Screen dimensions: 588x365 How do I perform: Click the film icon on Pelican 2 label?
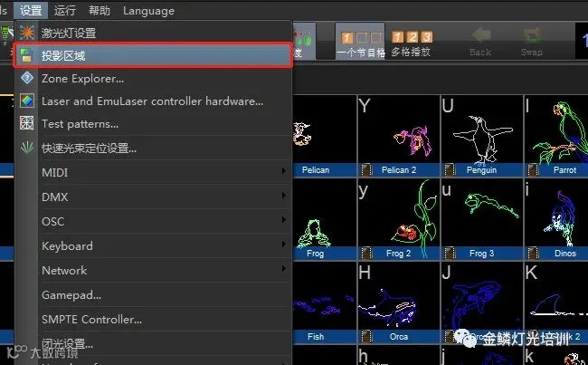coord(366,170)
